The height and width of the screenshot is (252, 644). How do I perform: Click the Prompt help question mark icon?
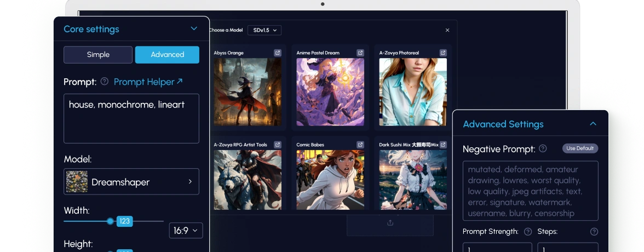pos(104,82)
